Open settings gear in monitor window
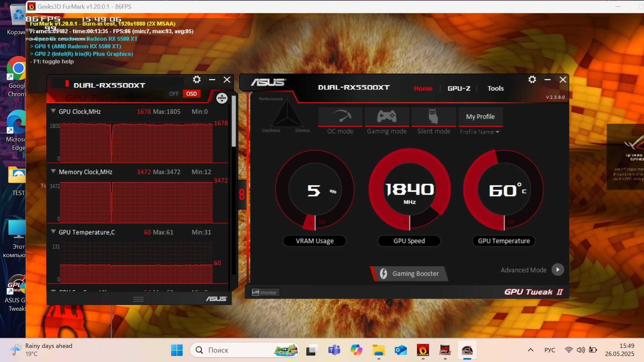The height and width of the screenshot is (362, 644). coord(197,79)
